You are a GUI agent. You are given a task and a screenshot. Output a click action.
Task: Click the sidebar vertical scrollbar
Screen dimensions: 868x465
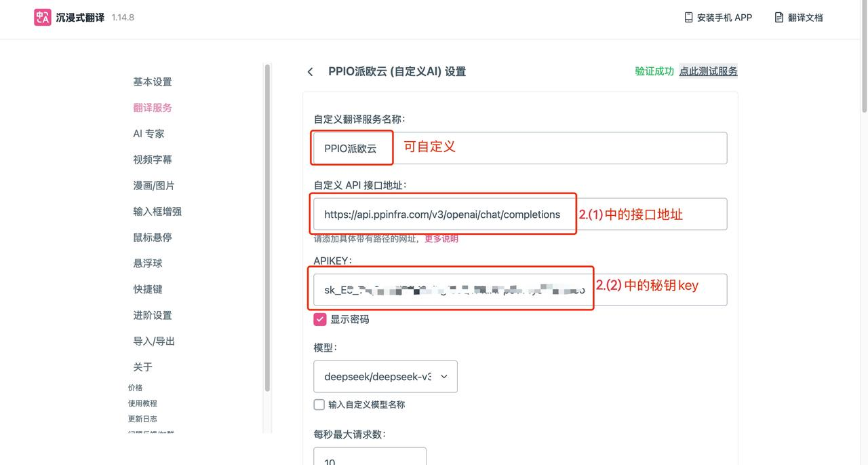click(x=267, y=227)
